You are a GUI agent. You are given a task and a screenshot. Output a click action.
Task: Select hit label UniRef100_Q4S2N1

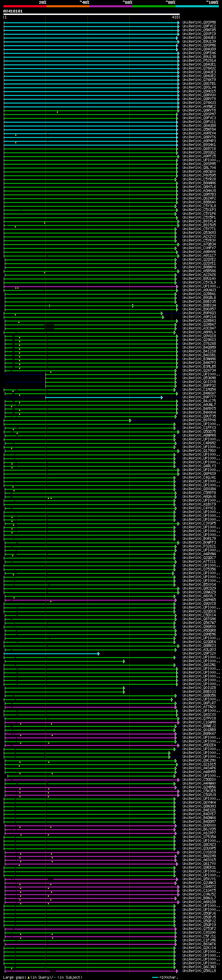(x=199, y=665)
